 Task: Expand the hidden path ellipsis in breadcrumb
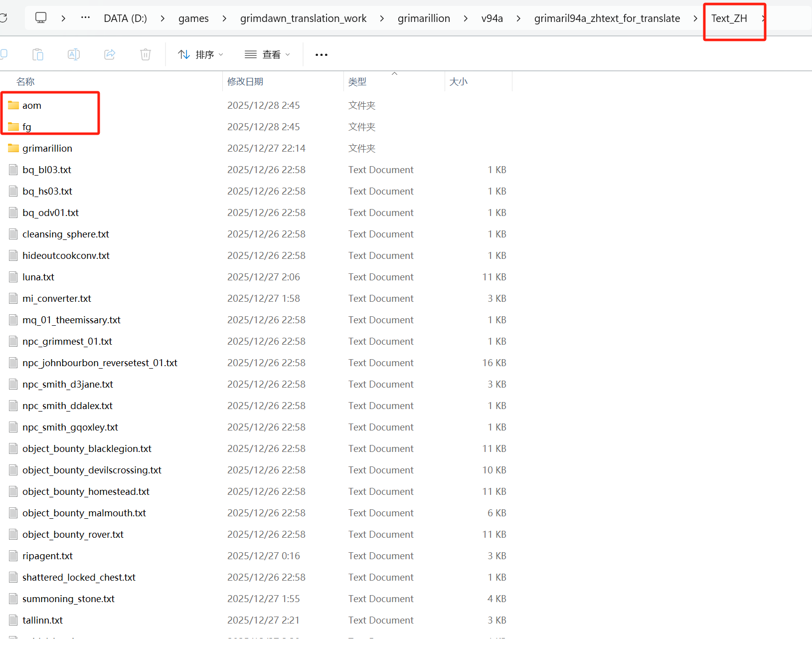[86, 17]
